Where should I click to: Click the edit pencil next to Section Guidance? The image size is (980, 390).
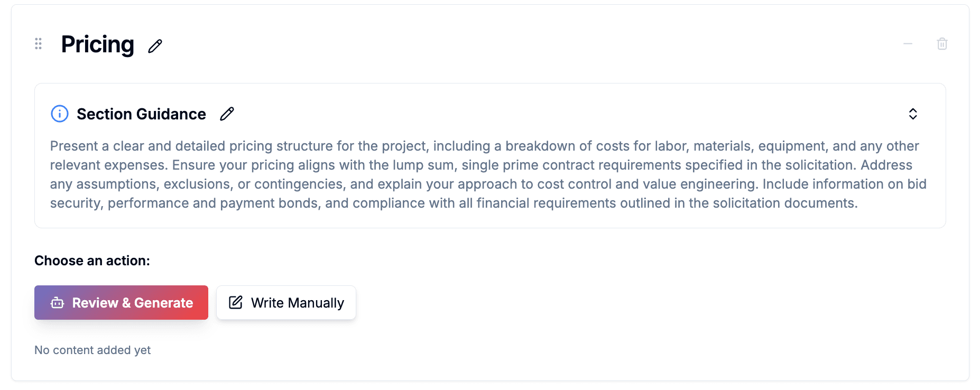pyautogui.click(x=227, y=114)
